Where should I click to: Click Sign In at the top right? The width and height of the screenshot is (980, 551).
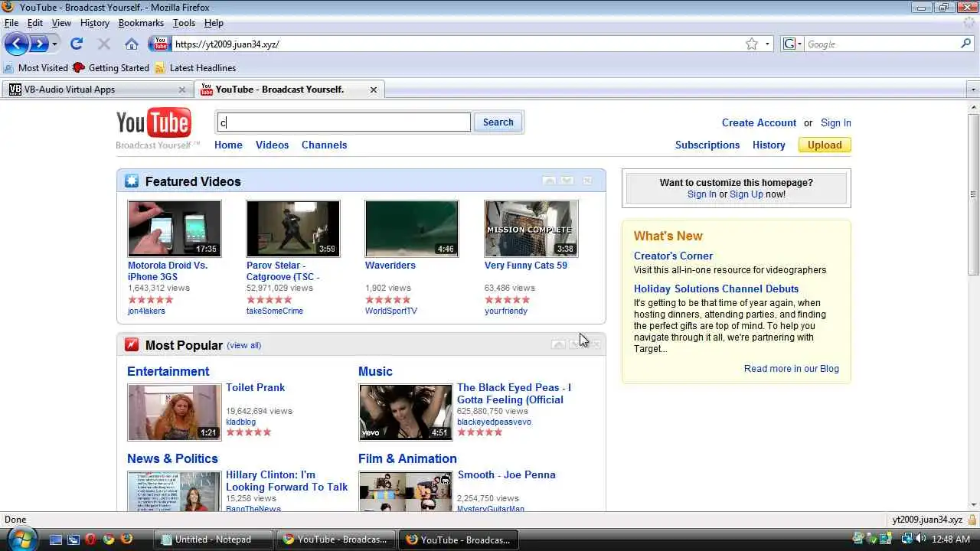[836, 122]
